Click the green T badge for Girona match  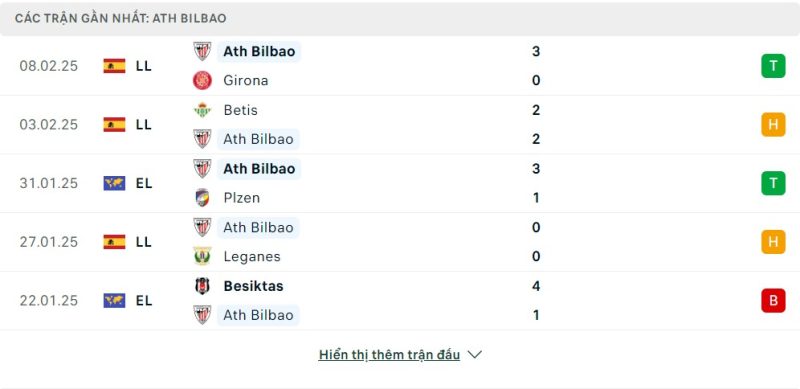tap(773, 66)
